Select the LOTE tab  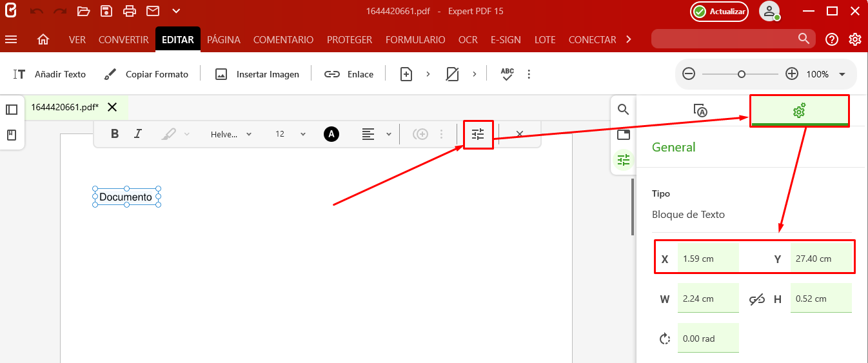(x=545, y=39)
